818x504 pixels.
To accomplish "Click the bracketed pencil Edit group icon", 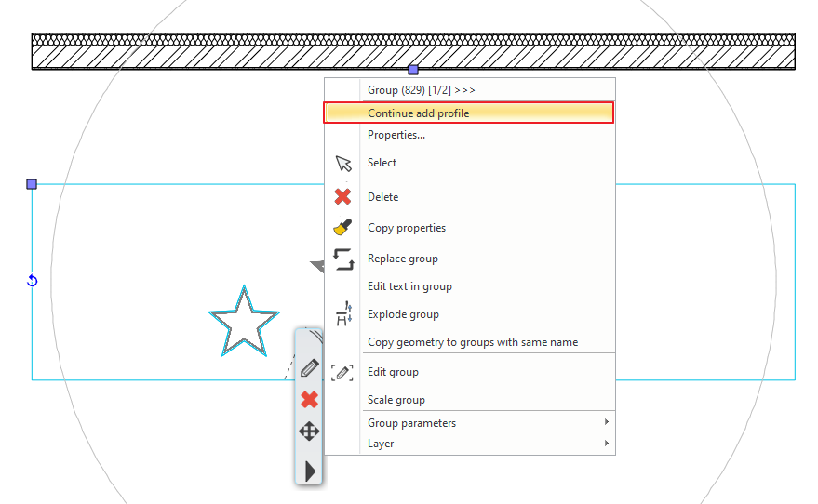I will tap(343, 372).
